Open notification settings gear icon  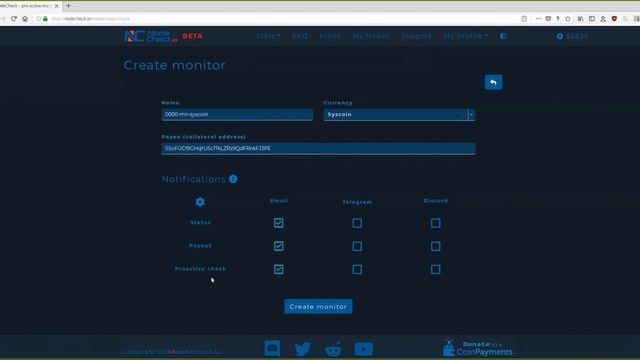point(200,202)
